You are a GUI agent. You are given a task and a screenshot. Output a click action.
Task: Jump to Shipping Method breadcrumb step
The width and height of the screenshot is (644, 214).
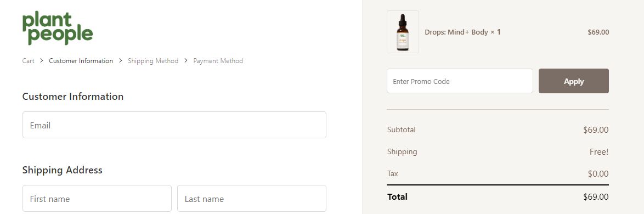[153, 61]
